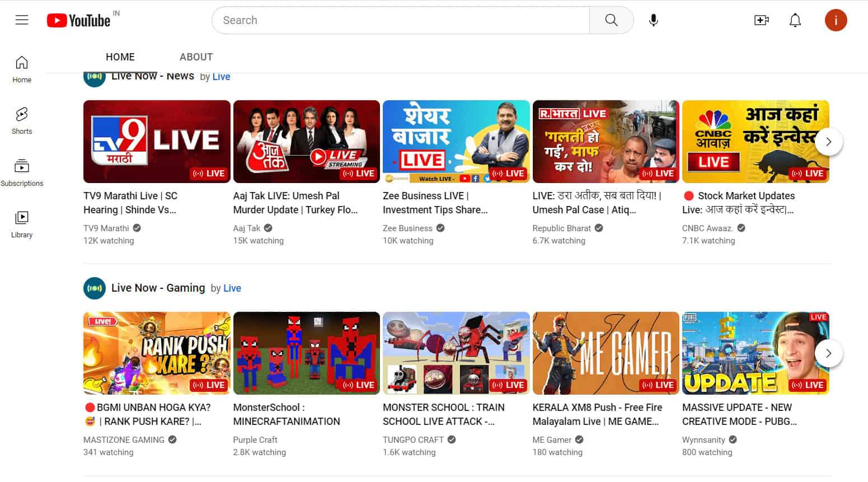
Task: Open the TV9 Marathi Live thumbnail
Action: (157, 141)
